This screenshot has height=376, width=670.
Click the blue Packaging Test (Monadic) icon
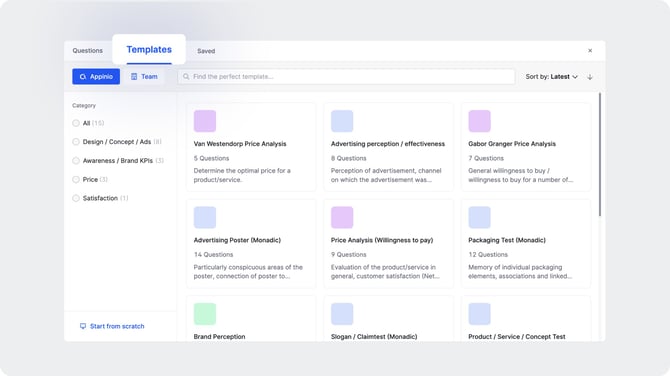point(479,217)
